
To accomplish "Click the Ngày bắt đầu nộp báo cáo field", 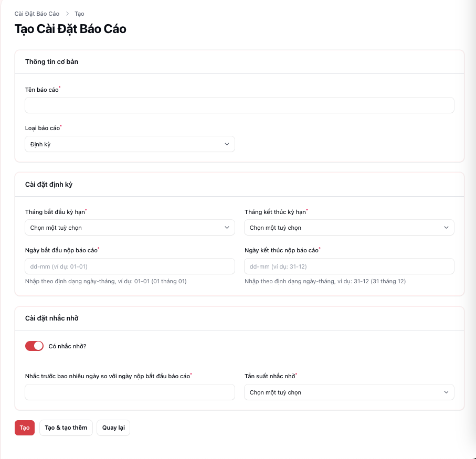I will (x=130, y=266).
